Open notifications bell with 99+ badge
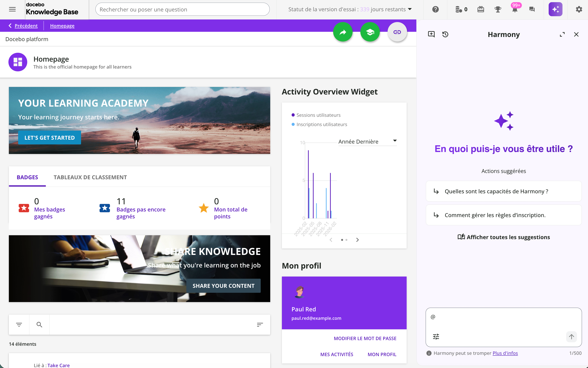Image resolution: width=588 pixels, height=368 pixels. [515, 9]
